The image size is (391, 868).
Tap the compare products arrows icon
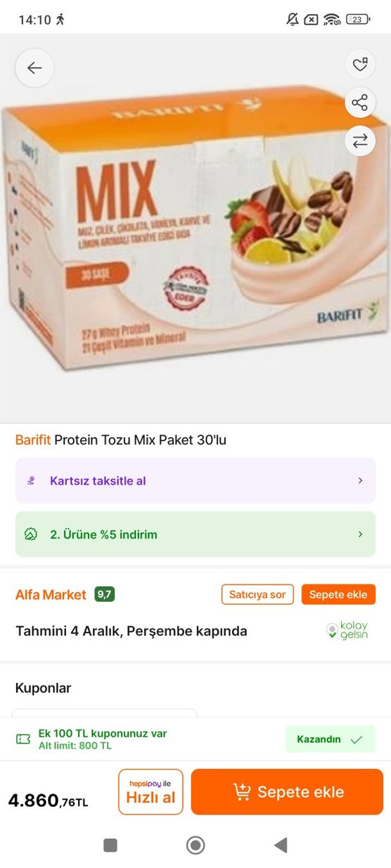(x=360, y=141)
